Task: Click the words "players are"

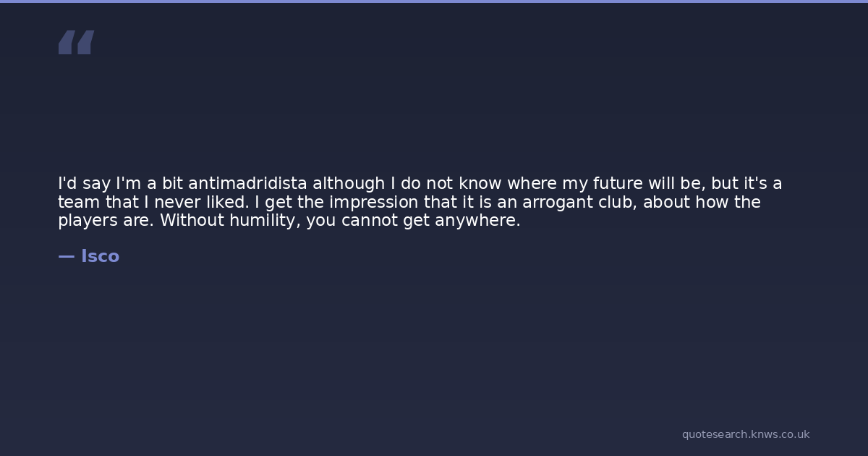Action: coord(104,221)
